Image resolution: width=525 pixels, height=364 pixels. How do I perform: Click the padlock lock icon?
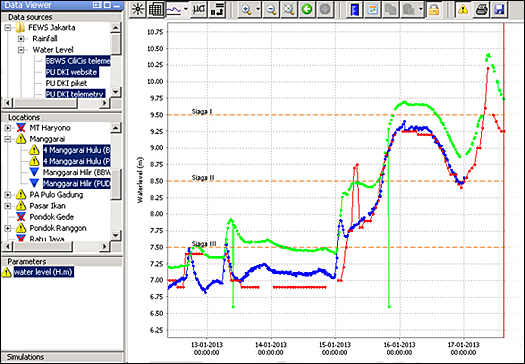point(434,9)
